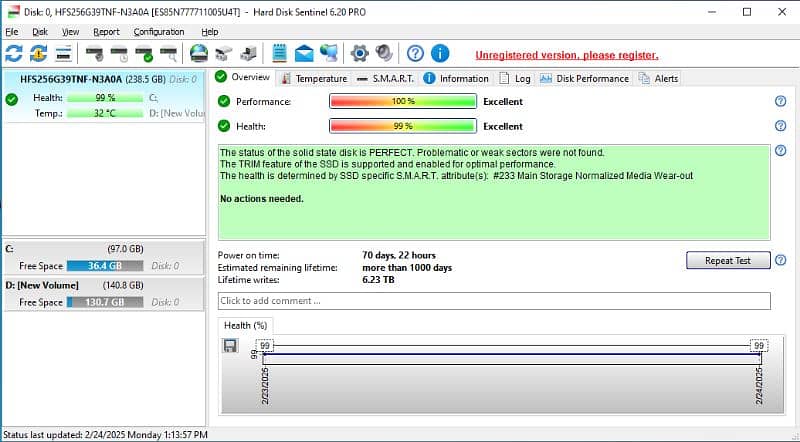Click the notepad report icon in toolbar
This screenshot has height=442, width=800.
coord(280,53)
